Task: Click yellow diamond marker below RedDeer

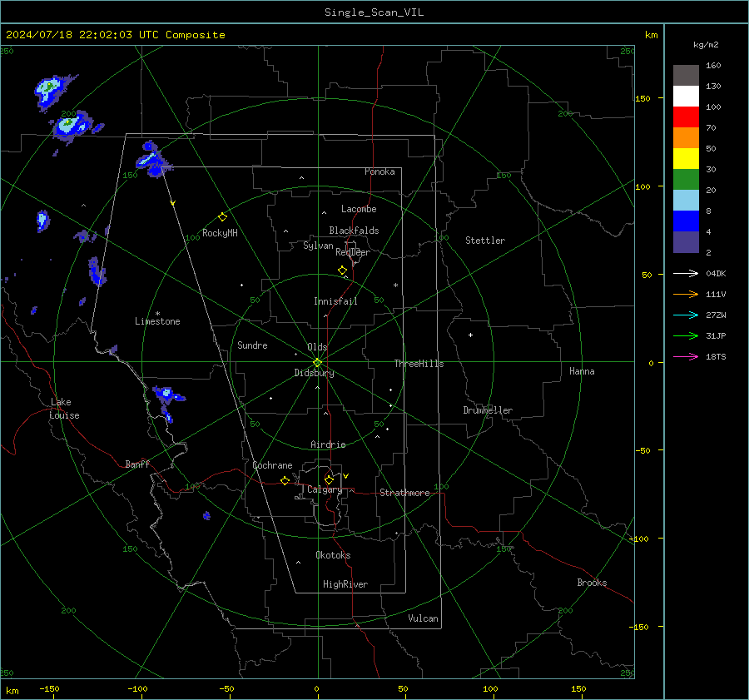Action: click(342, 271)
